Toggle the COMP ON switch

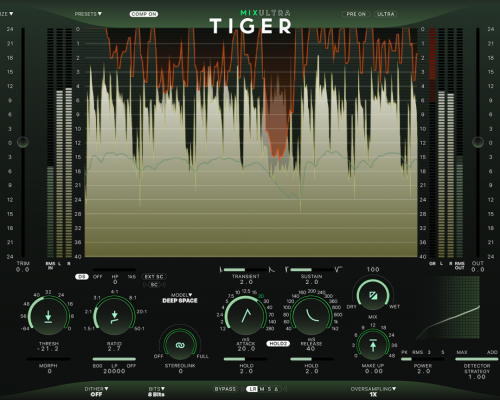click(x=144, y=14)
